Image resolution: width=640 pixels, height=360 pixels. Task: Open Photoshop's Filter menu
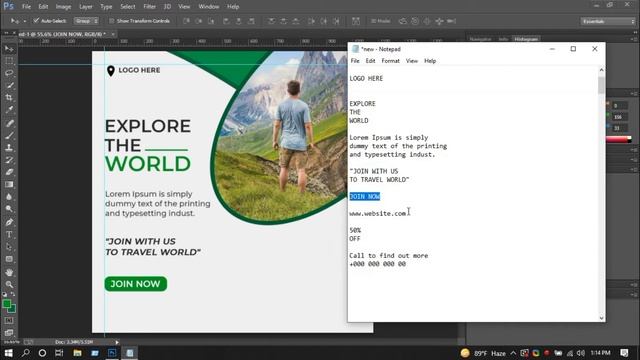(x=149, y=7)
